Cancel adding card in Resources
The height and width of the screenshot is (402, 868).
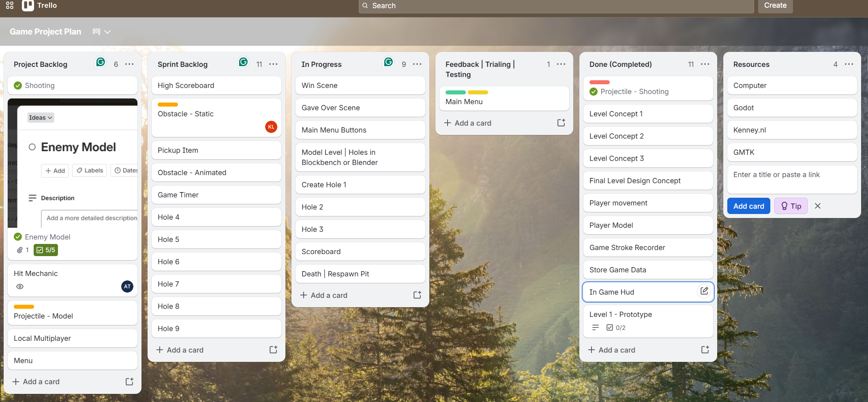click(x=818, y=206)
